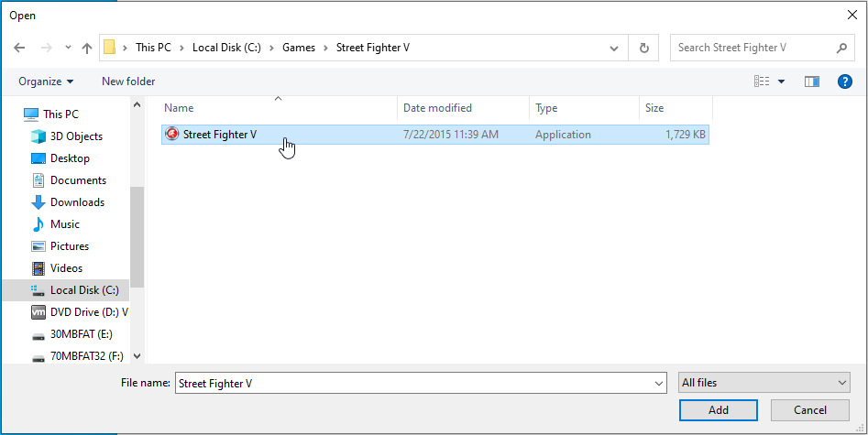The height and width of the screenshot is (435, 868).
Task: Open Documents in the sidebar
Action: coord(78,180)
